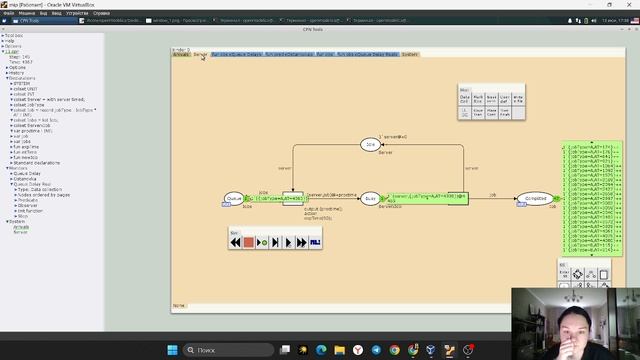Switch to the Arrivals page tab

[x=181, y=54]
